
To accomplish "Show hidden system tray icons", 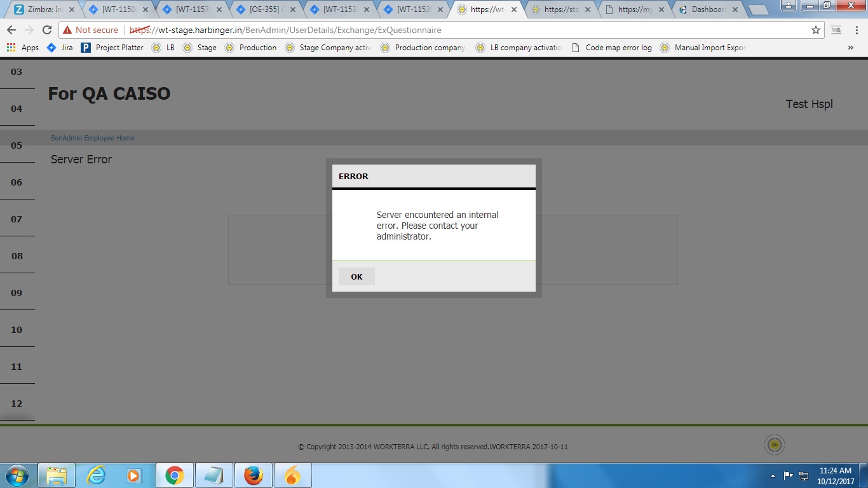I will coord(773,475).
